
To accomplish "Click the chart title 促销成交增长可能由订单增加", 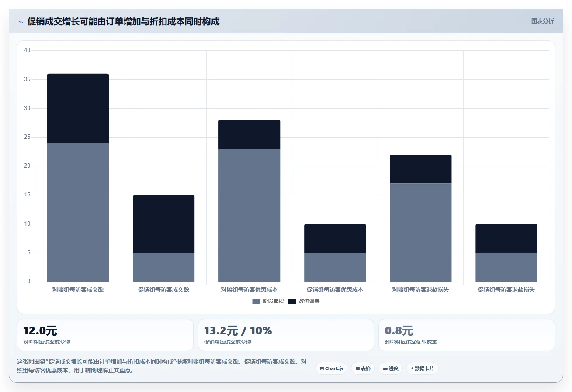I will coord(123,22).
